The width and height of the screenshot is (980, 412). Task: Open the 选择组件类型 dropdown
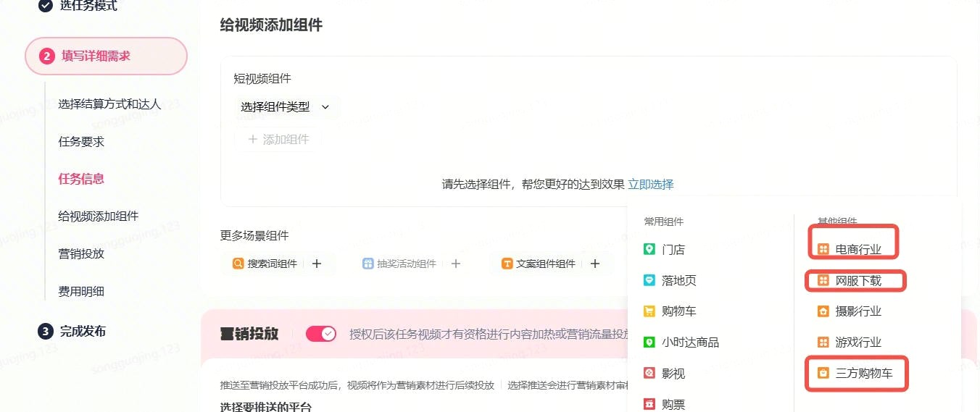pos(285,106)
